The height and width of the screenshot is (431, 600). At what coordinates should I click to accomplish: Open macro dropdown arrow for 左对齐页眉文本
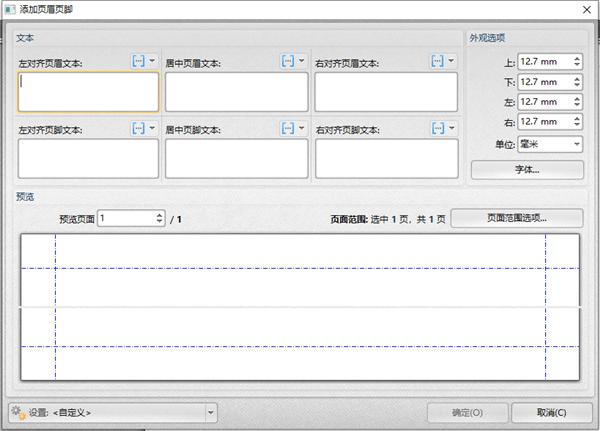pos(152,60)
